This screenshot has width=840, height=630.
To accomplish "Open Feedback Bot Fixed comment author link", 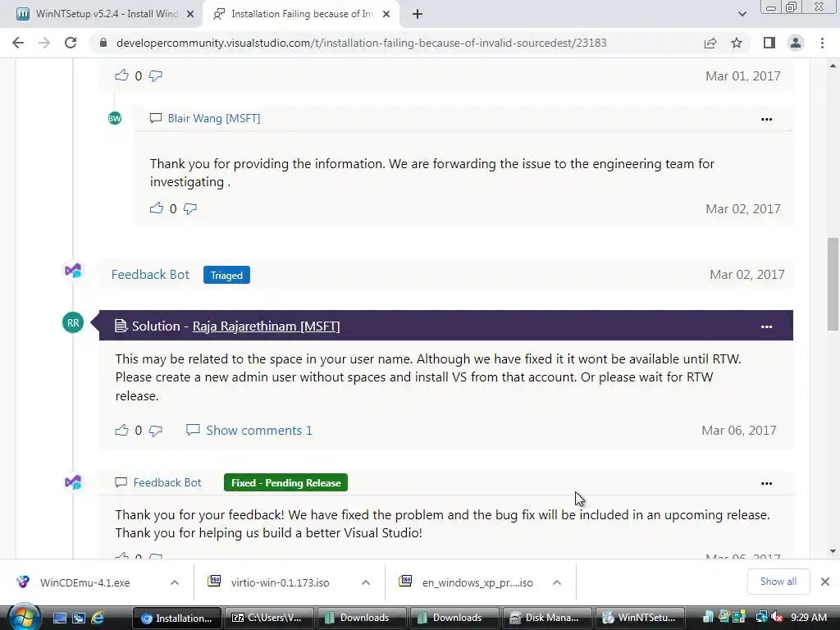I will 167,482.
